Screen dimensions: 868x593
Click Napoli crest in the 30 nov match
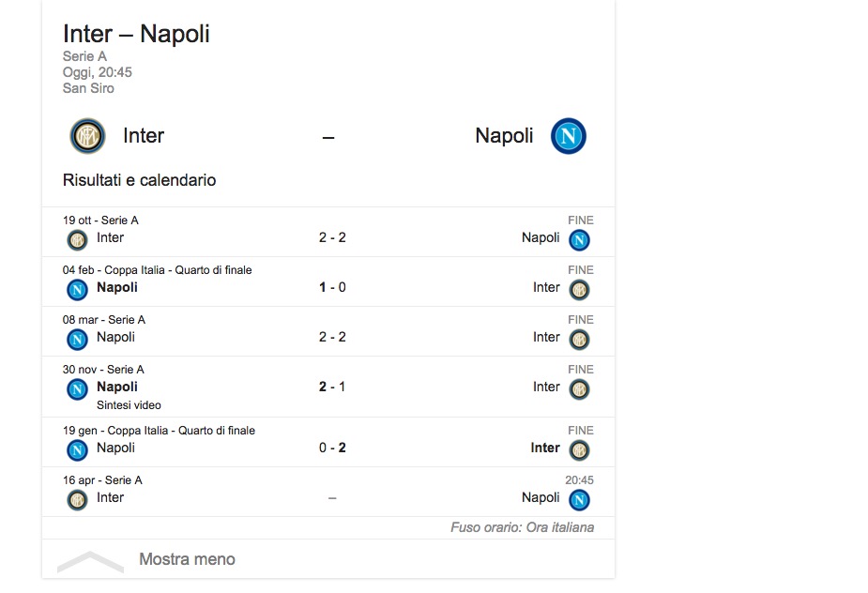pos(77,388)
